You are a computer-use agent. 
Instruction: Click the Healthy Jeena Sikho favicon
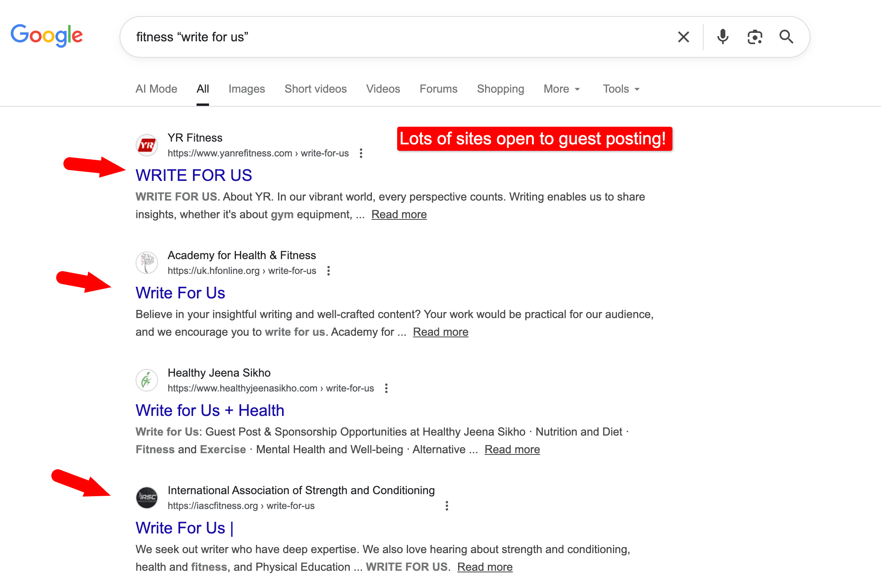[147, 380]
